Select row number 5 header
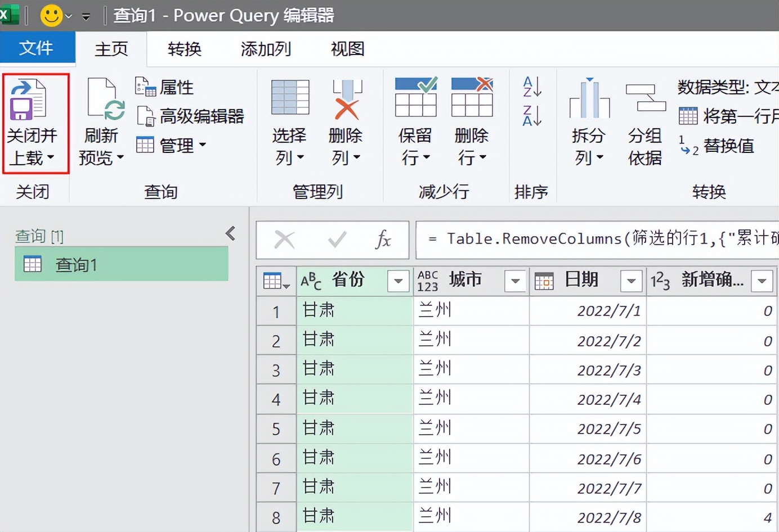This screenshot has height=532, width=779. coord(276,429)
